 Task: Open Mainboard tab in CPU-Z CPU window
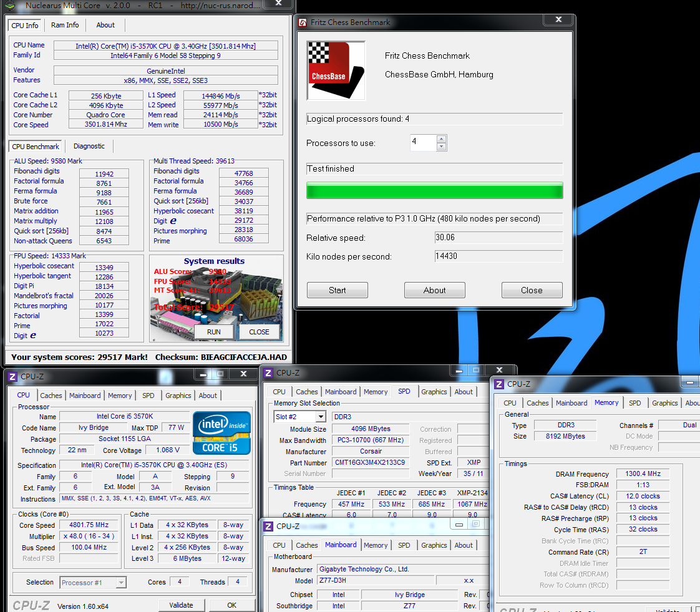(85, 396)
